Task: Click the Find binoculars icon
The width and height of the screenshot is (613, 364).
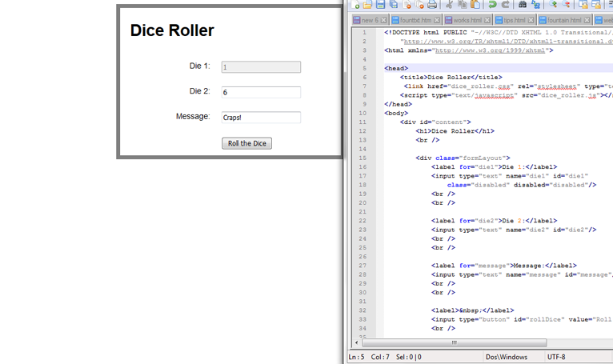Action: pos(523,5)
